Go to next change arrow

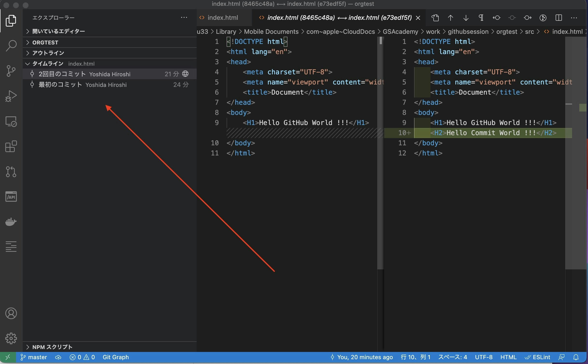[x=466, y=18]
